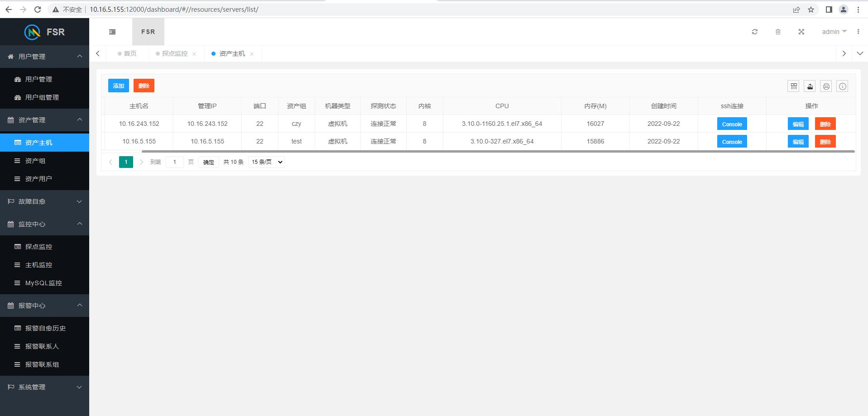Click the 资产组 cell 'czy'
The image size is (868, 416).
point(297,124)
